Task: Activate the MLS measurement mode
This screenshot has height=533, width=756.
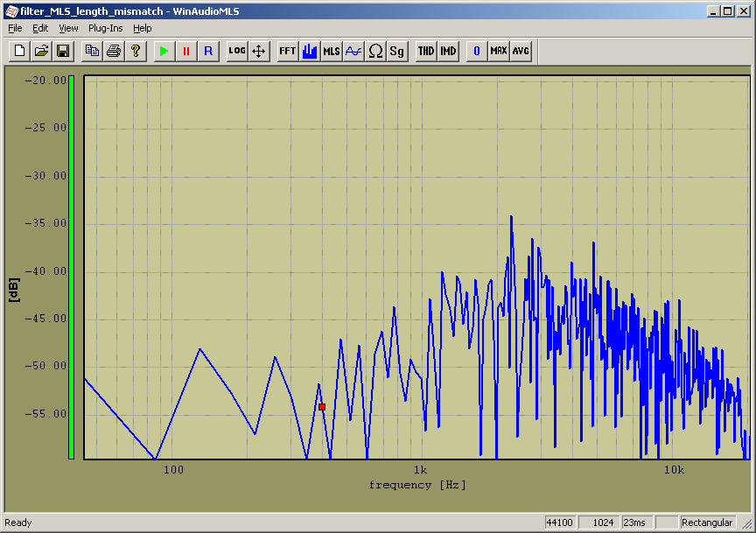Action: tap(332, 51)
